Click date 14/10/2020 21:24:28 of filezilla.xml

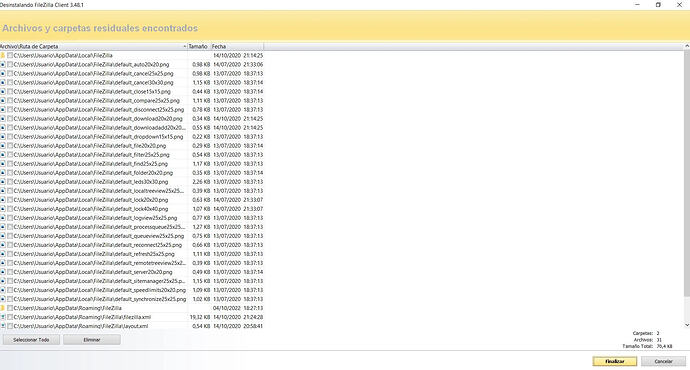(x=238, y=317)
